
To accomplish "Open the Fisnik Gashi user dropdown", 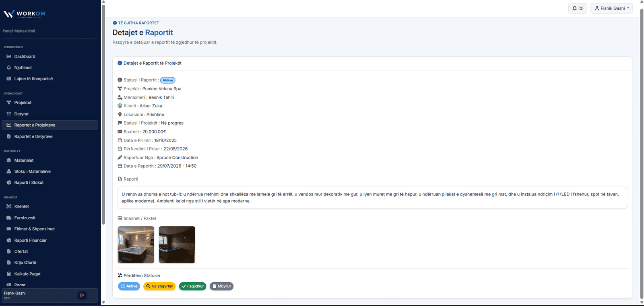I will coord(611,8).
